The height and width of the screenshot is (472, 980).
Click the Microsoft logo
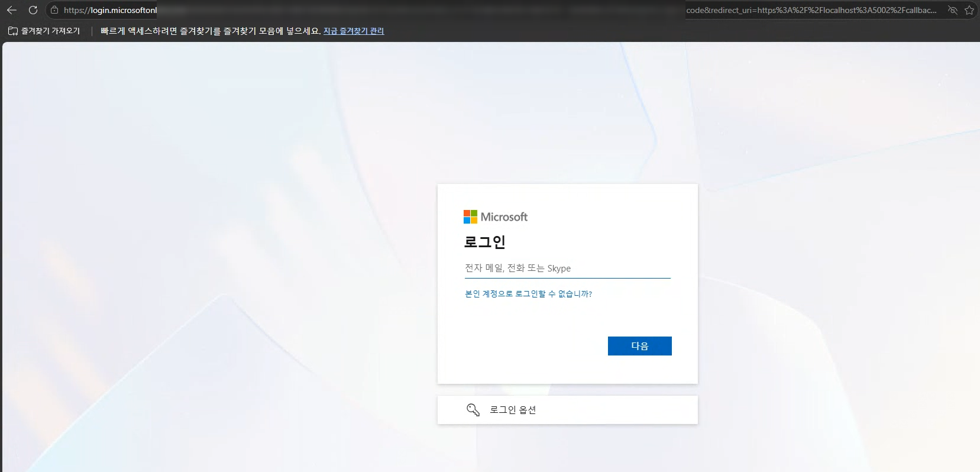click(x=496, y=217)
